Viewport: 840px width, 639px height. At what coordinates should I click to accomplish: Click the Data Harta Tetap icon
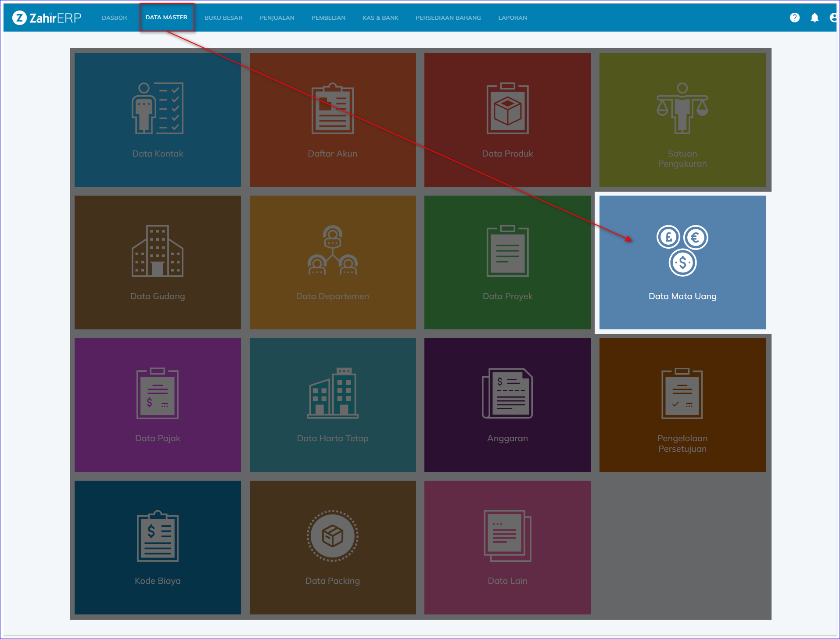[332, 393]
